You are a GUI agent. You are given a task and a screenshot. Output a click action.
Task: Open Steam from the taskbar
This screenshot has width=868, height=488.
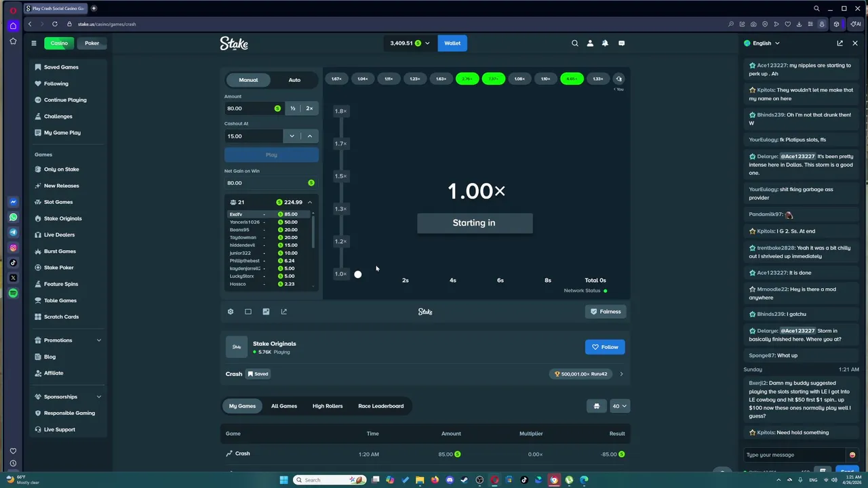pos(465,480)
